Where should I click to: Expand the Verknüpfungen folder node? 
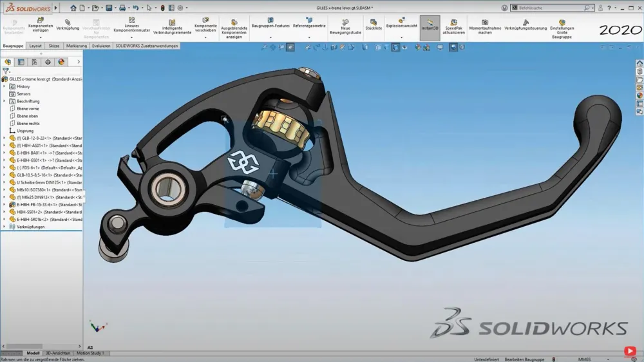tap(5, 227)
